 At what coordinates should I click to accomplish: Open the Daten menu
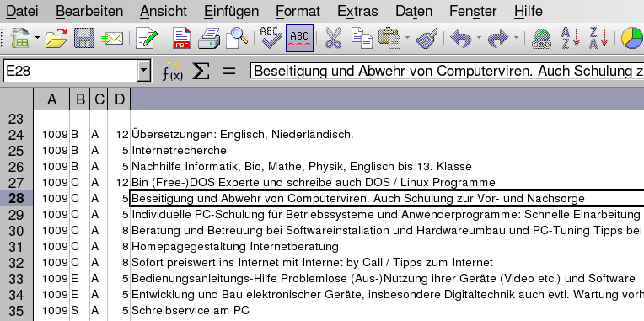click(x=414, y=11)
